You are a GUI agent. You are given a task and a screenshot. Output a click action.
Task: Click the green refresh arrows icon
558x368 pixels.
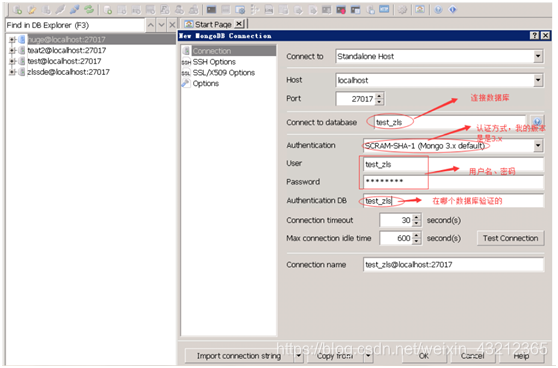point(89,10)
